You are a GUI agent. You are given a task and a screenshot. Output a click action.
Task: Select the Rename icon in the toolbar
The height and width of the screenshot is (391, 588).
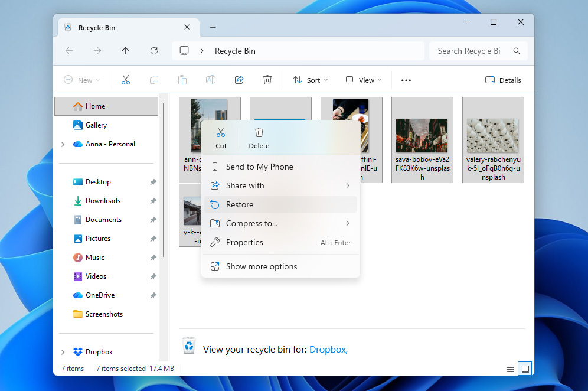coord(211,80)
